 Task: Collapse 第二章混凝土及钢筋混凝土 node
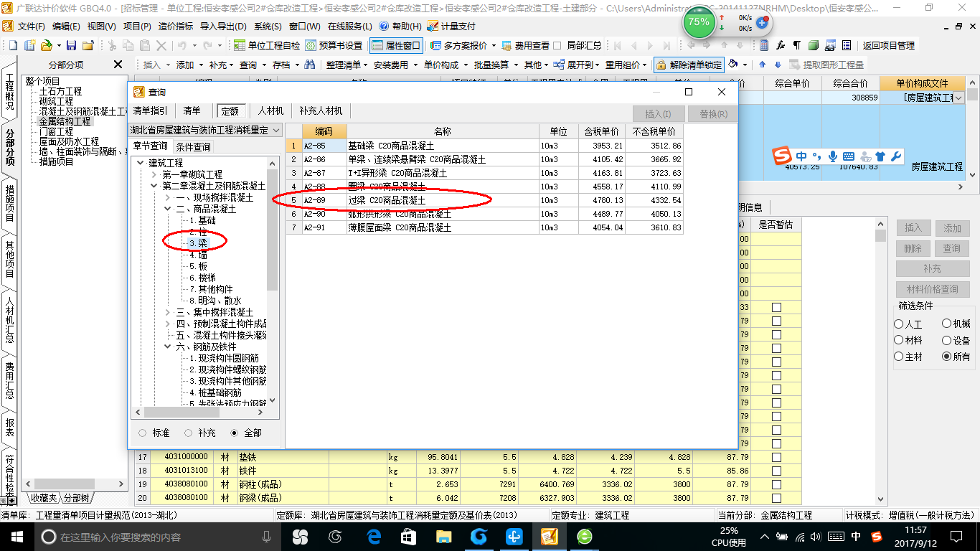pos(155,186)
